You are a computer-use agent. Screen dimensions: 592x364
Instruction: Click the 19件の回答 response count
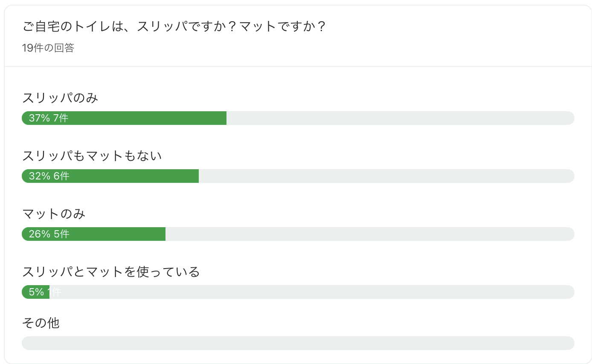click(48, 48)
